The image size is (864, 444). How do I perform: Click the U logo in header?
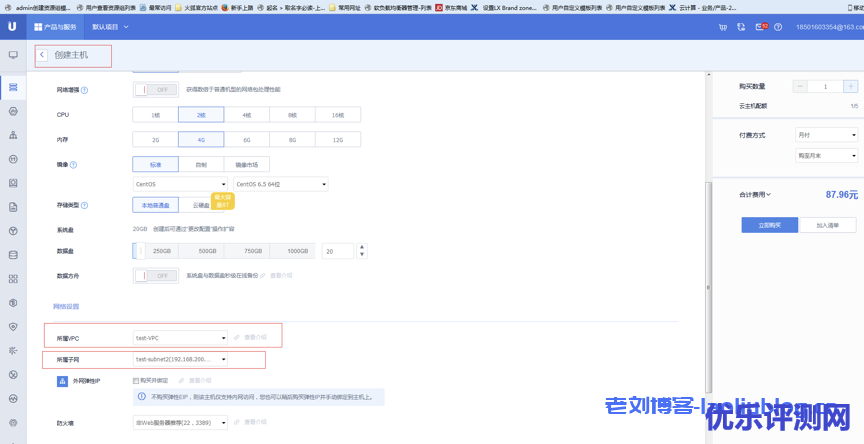tap(12, 26)
